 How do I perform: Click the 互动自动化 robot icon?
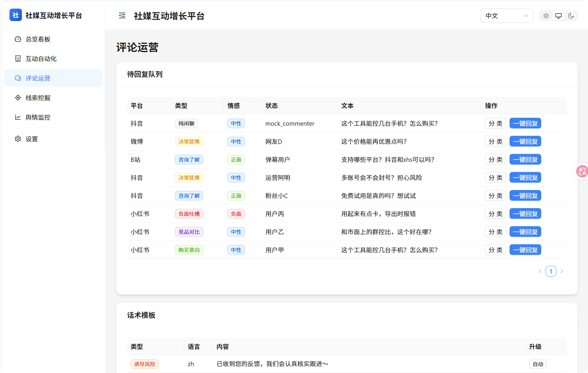[x=18, y=59]
